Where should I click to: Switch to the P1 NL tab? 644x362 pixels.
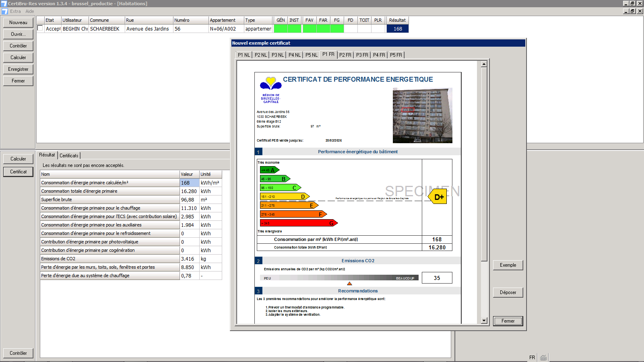point(244,55)
